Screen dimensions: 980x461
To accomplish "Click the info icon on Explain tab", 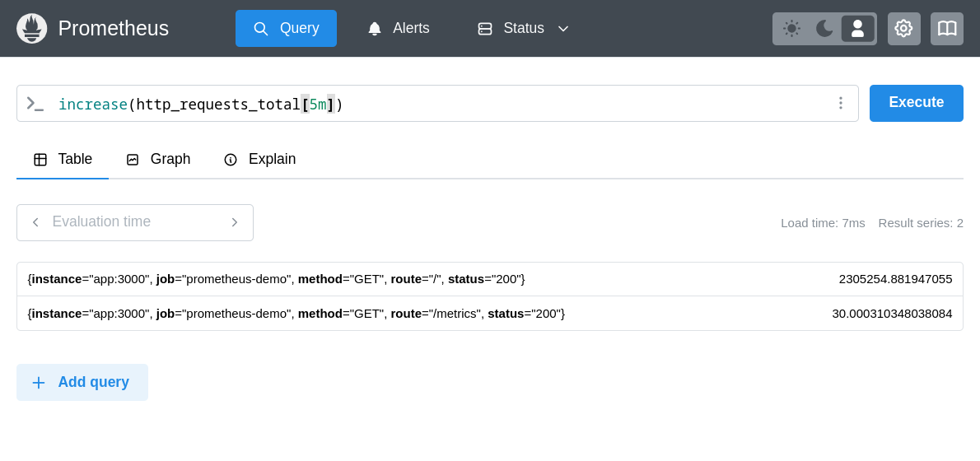I will pos(231,160).
